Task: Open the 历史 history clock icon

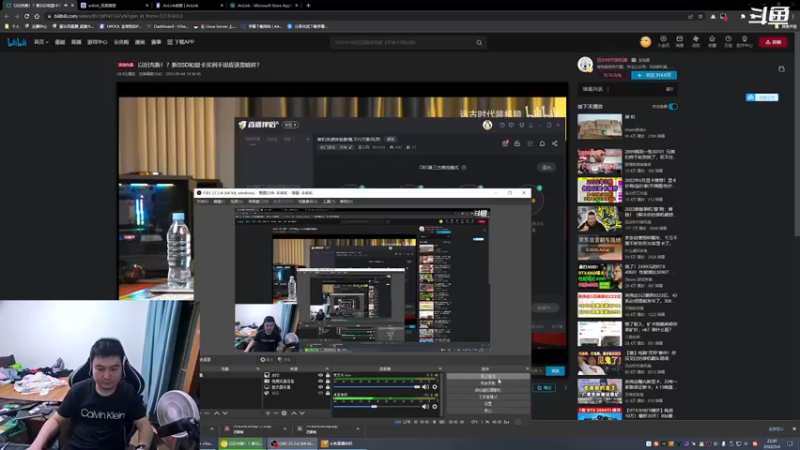Action: tap(728, 42)
